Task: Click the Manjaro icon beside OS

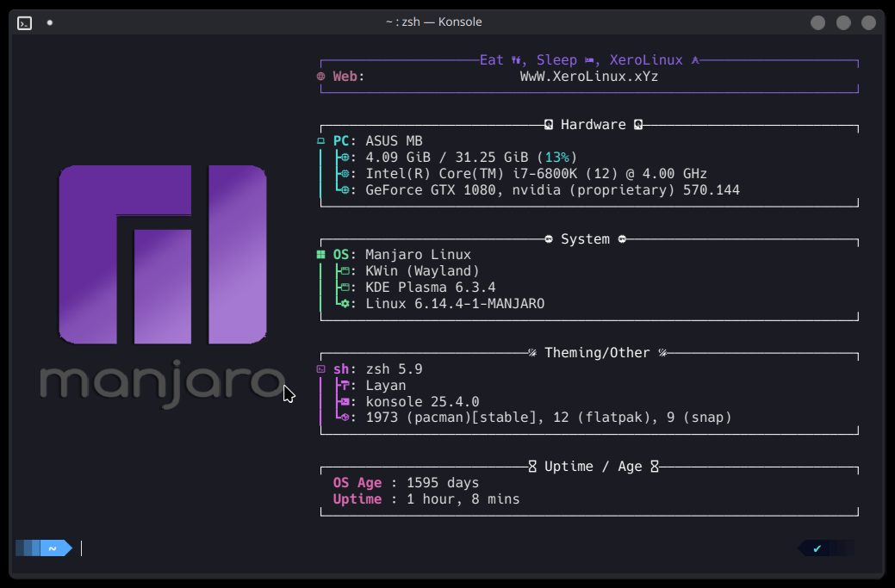Action: click(321, 255)
